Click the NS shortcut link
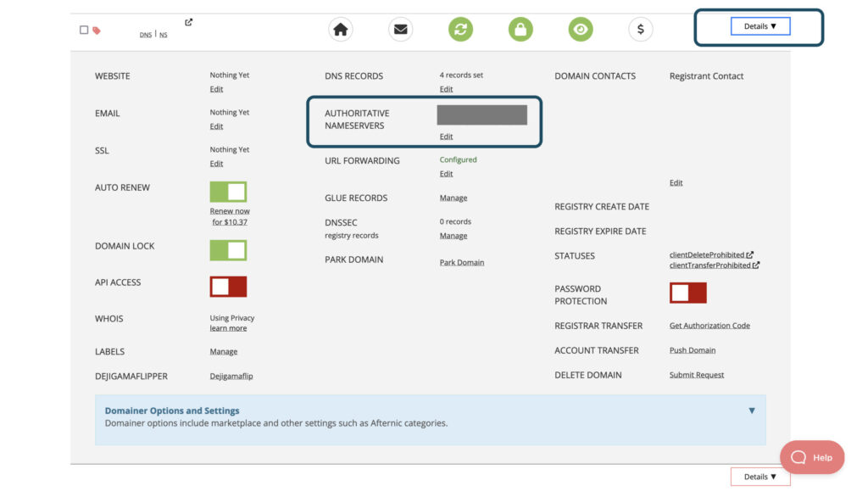The width and height of the screenshot is (868, 497). coord(164,35)
